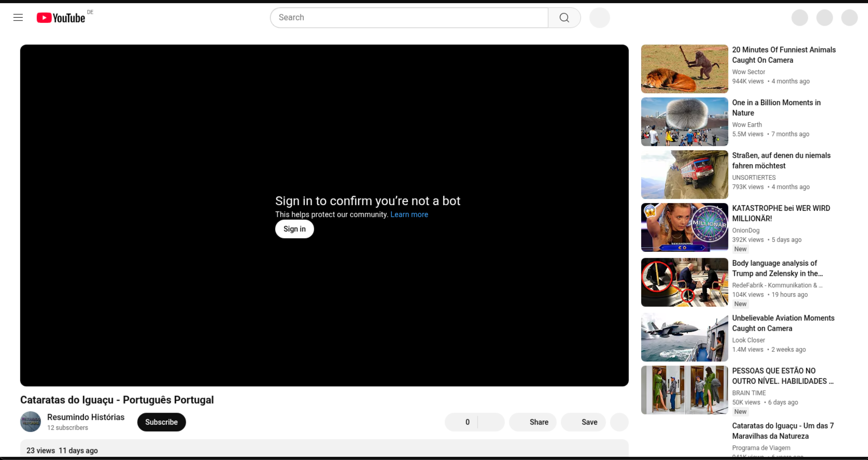Click the Save button
Viewport: 868px width, 460px height.
pos(583,422)
